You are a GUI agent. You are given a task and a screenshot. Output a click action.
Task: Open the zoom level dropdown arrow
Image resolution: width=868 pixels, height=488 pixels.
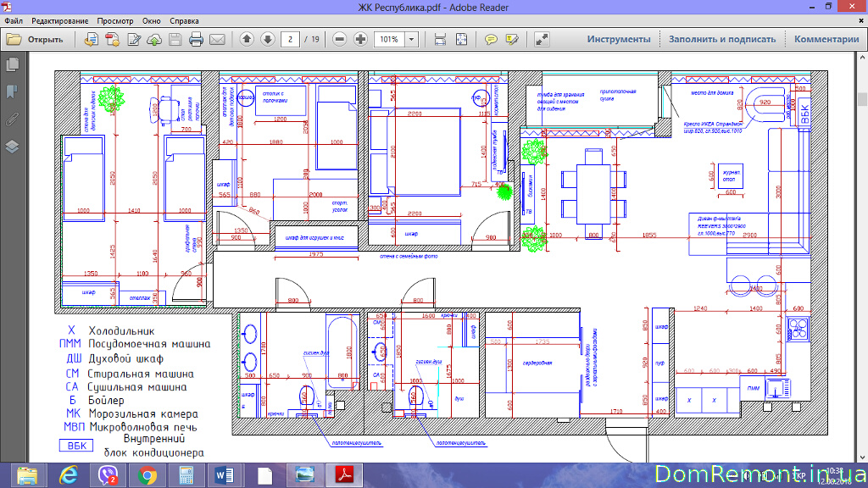click(412, 39)
